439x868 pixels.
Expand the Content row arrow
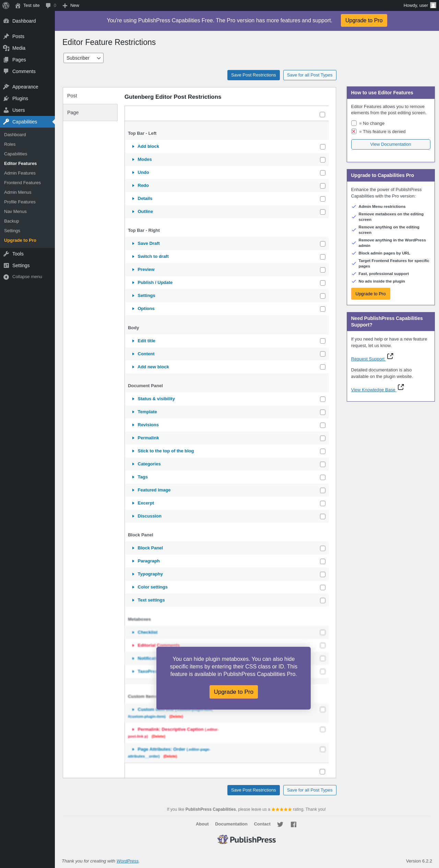133,354
